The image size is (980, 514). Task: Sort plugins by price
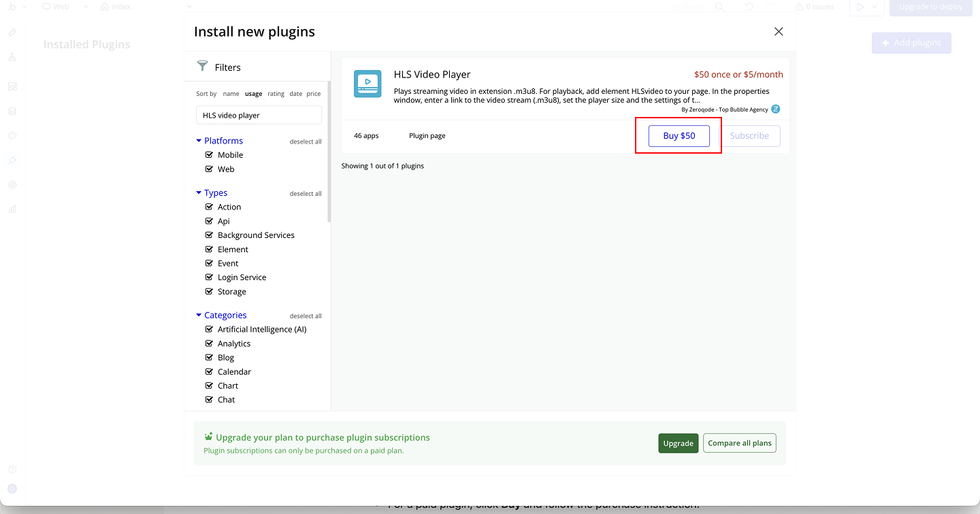[314, 94]
